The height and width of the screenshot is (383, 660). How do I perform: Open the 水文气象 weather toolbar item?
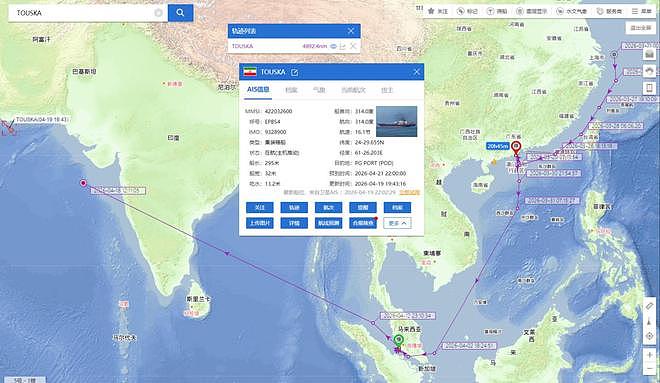(x=572, y=11)
